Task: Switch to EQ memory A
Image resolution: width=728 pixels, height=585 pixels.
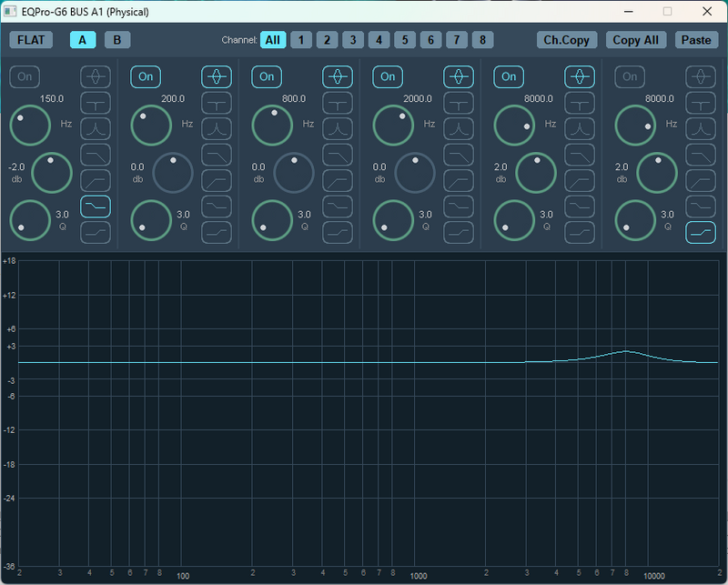Action: pyautogui.click(x=83, y=40)
